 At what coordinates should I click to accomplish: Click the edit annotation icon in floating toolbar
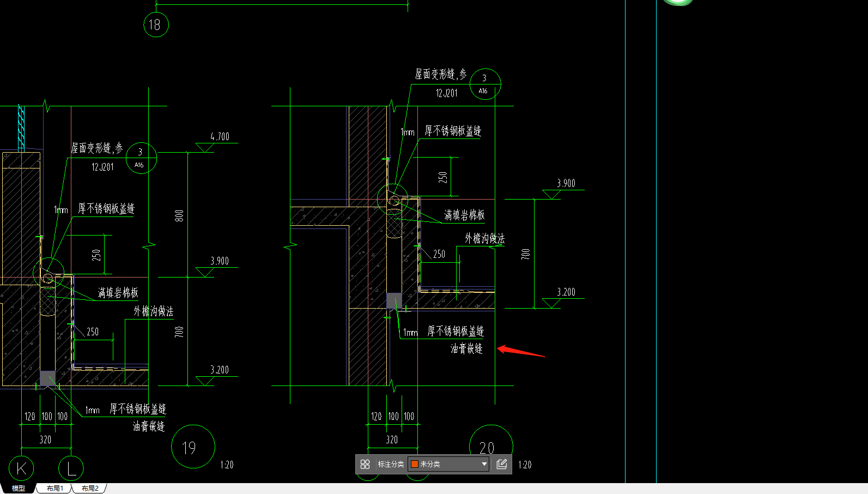[x=502, y=464]
